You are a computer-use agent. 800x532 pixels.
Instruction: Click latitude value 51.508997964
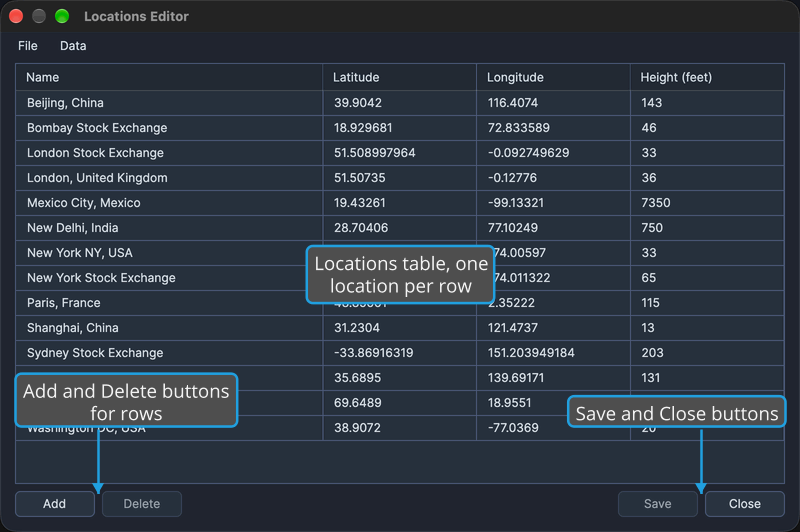399,153
